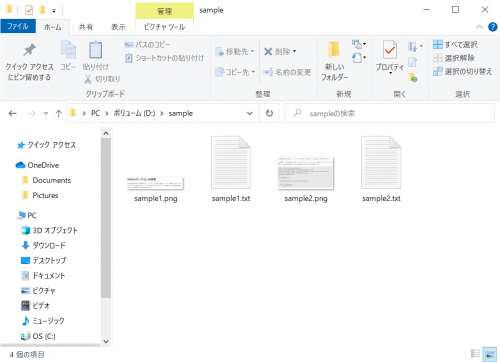Click Select none (選択解除)
This screenshot has height=362, width=500.
454,58
